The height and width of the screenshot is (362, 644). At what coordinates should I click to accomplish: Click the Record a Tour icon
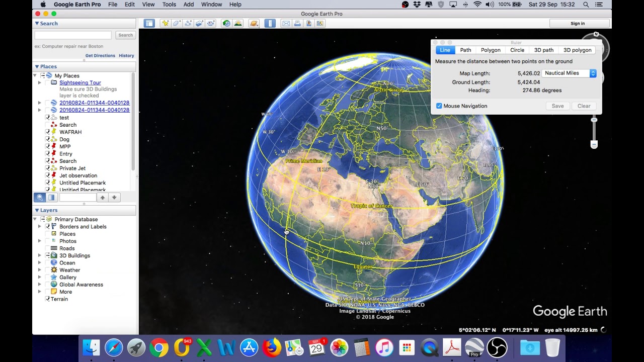click(x=211, y=23)
